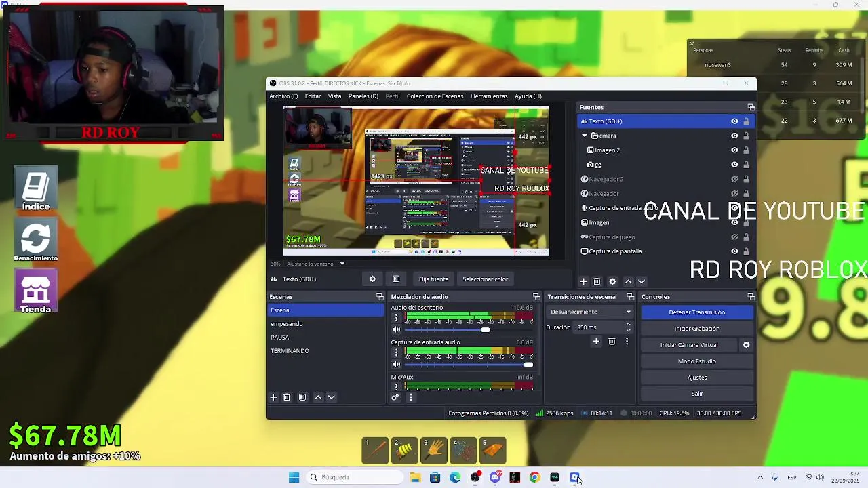Open Google Chrome from the taskbar
The height and width of the screenshot is (488, 868).
(534, 477)
